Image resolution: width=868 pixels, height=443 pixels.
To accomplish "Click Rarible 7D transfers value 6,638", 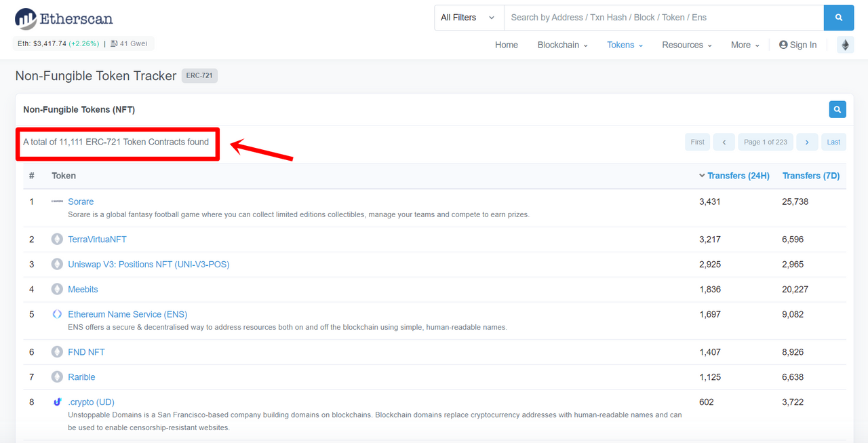I will tap(793, 377).
